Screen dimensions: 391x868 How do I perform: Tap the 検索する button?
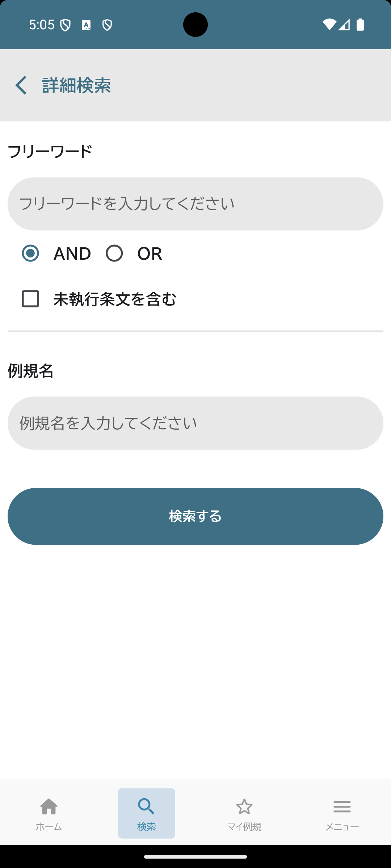(195, 516)
